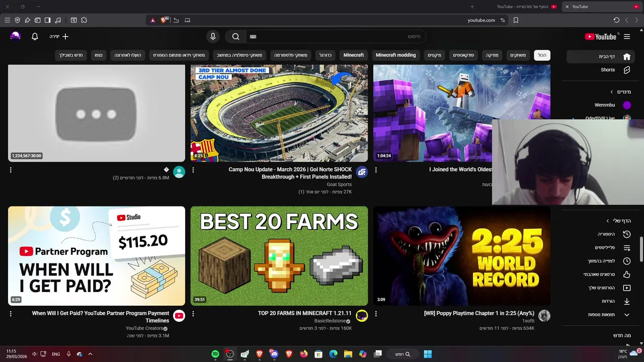Bookmark this page with bookmark icon

(x=516, y=20)
